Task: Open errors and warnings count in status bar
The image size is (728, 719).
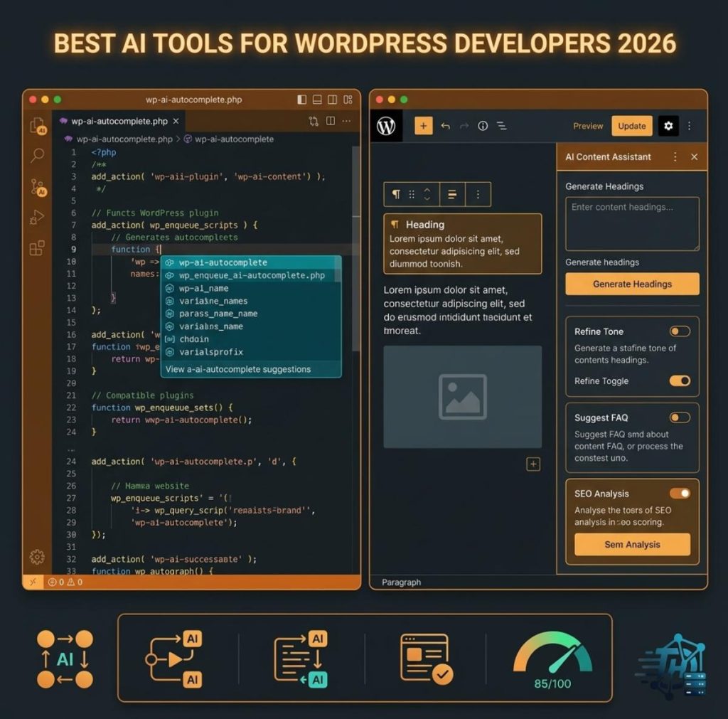Action: [x=65, y=582]
